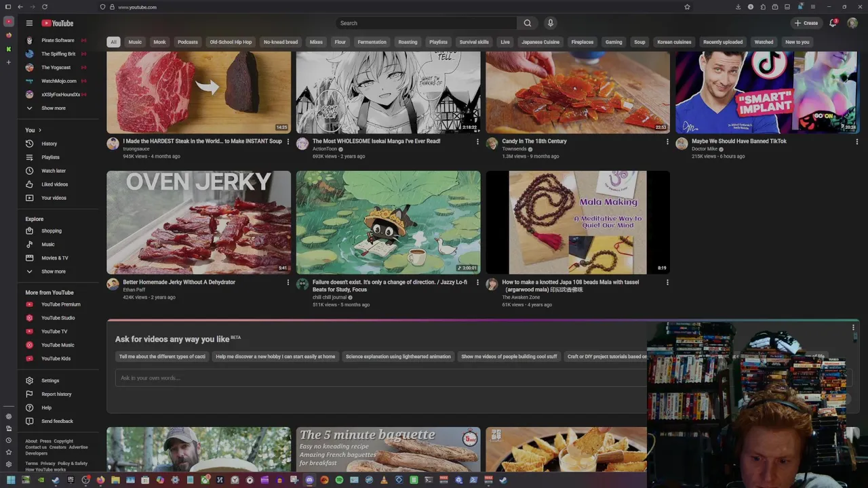868x488 pixels.
Task: Open Shopping in Explore section
Action: (51, 231)
